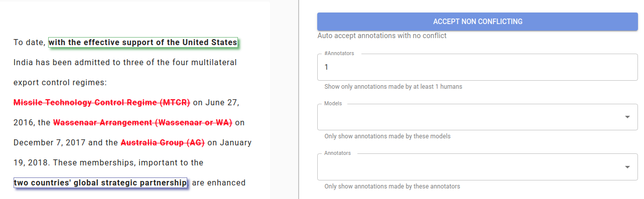This screenshot has width=644, height=199.
Task: Click "Auto accept annotations with no conflict" caption
Action: tap(382, 36)
